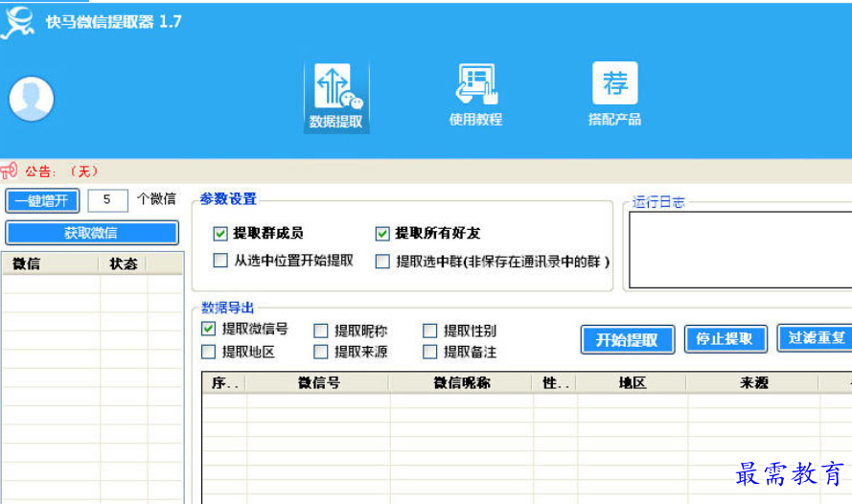
Task: Enable the 提取地区 checkbox
Action: [x=208, y=352]
